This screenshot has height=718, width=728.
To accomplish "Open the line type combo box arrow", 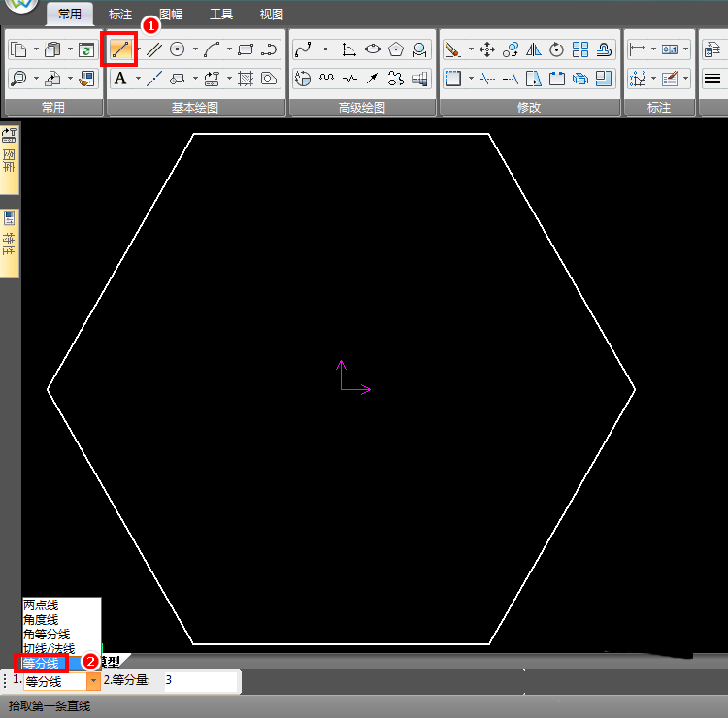I will coord(93,681).
